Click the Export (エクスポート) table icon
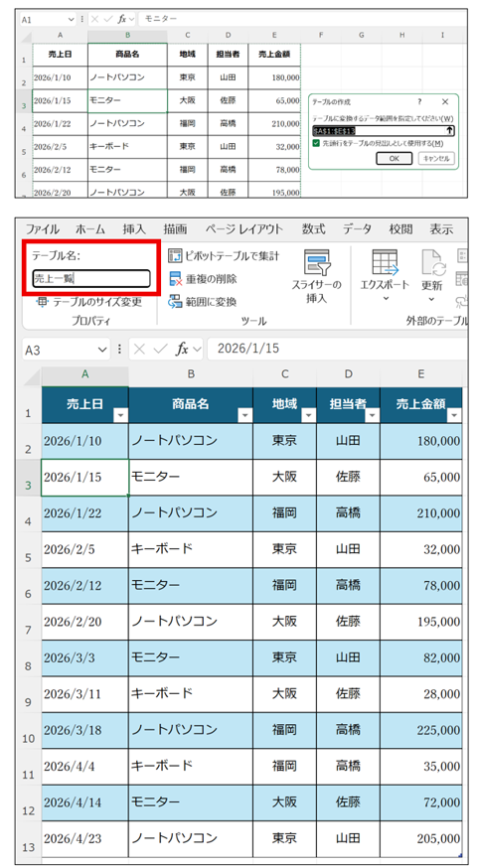 pos(387,262)
